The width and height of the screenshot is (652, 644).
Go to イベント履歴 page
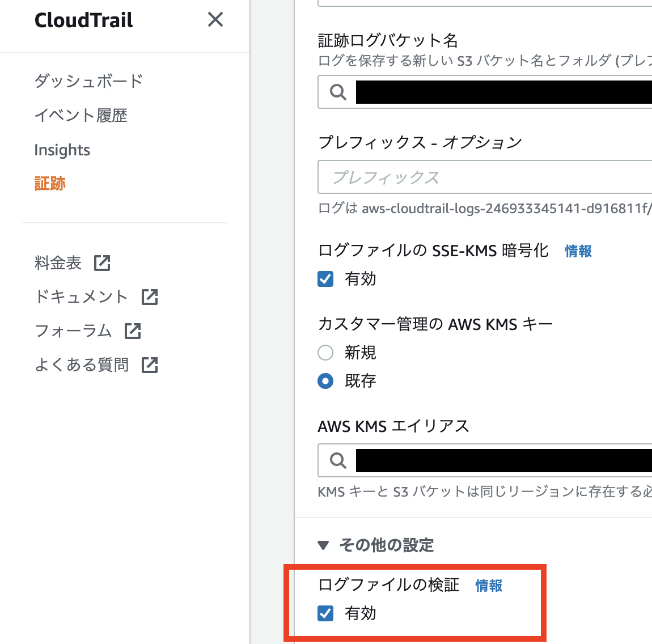click(x=81, y=115)
